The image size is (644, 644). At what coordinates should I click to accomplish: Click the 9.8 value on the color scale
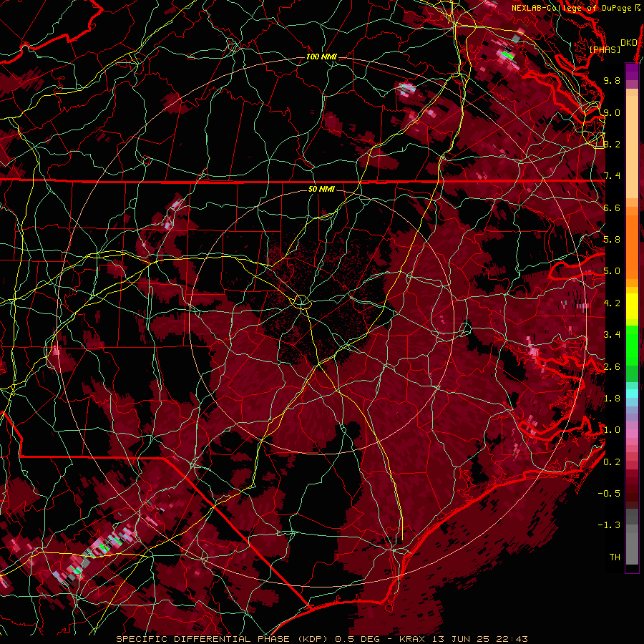(x=612, y=80)
